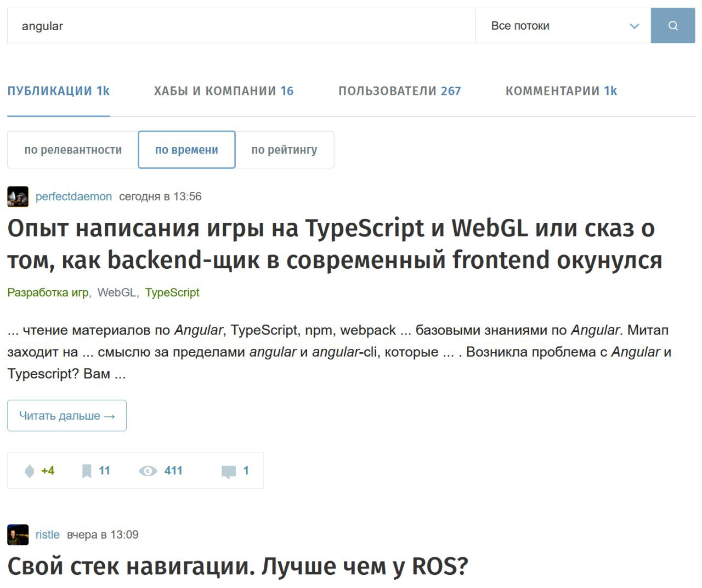Open article 'Свой стек навигации. Лучше чем у ROS?'
This screenshot has width=702, height=588.
[238, 566]
